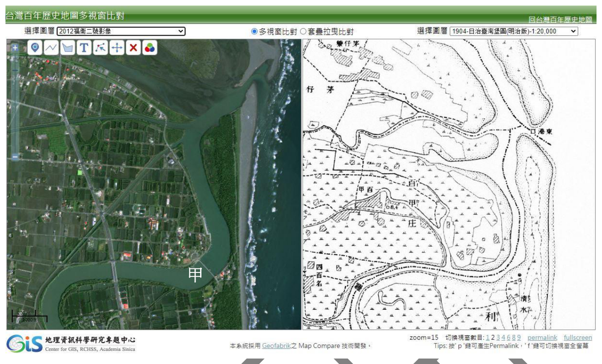602x364 pixels.
Task: Switch window count to 1
Action: (488, 338)
